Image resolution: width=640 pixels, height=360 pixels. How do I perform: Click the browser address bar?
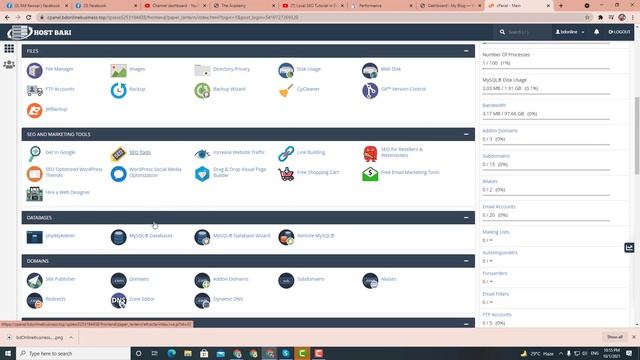point(310,18)
